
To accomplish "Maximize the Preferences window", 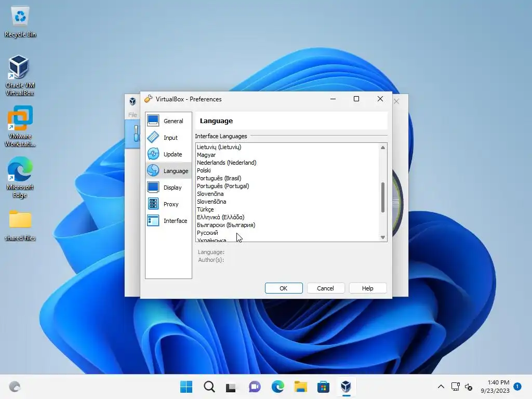I will point(356,99).
